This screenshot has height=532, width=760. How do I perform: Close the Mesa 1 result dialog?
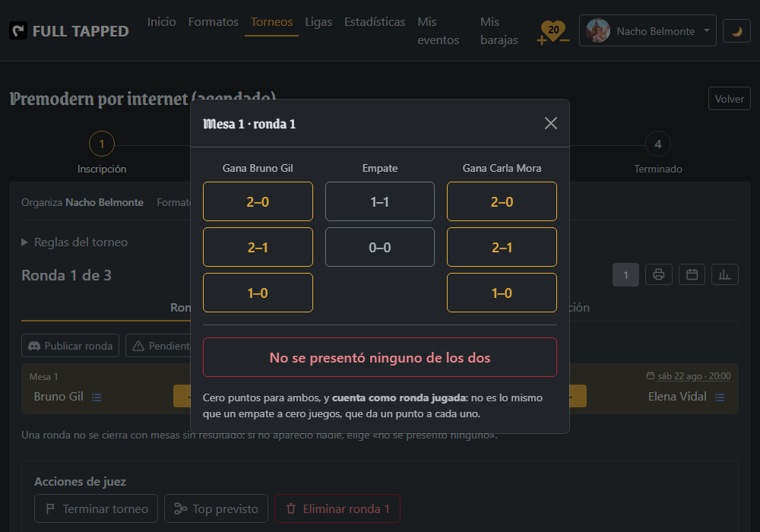coord(550,123)
